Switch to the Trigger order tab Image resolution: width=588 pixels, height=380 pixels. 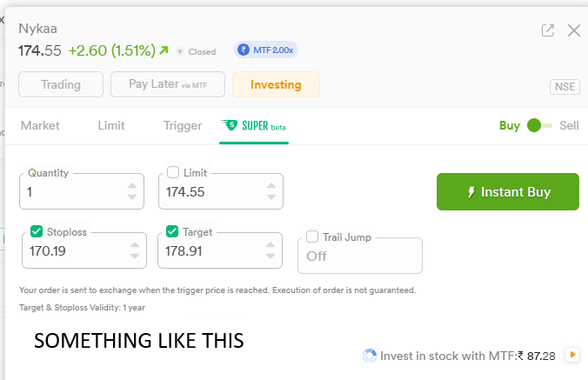183,125
